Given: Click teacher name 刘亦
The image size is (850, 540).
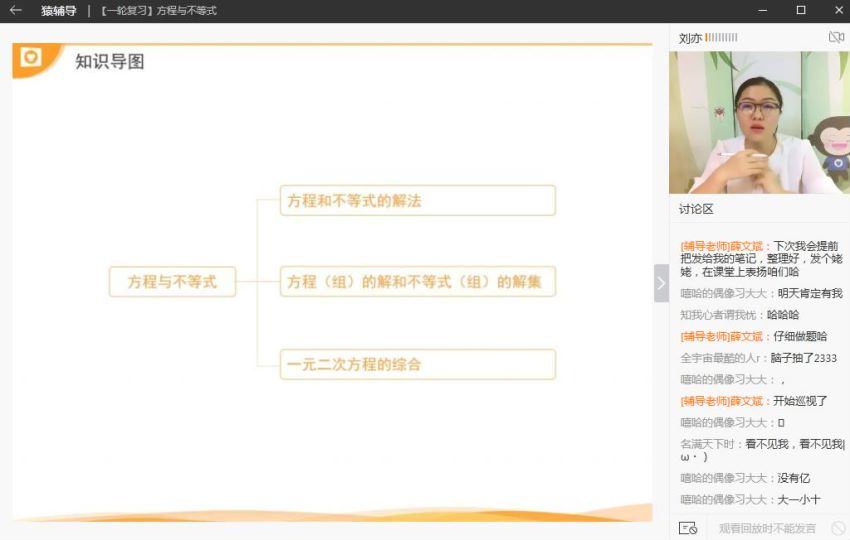Looking at the screenshot, I should 690,38.
